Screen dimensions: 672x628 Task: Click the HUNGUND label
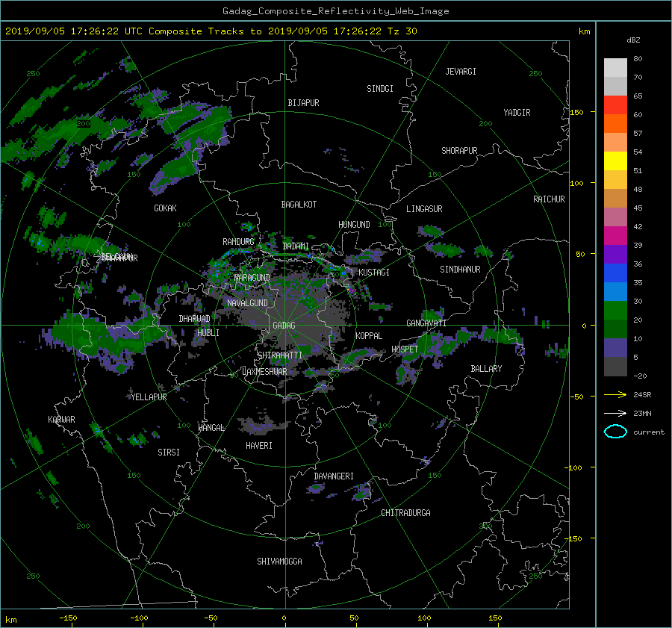pos(354,225)
